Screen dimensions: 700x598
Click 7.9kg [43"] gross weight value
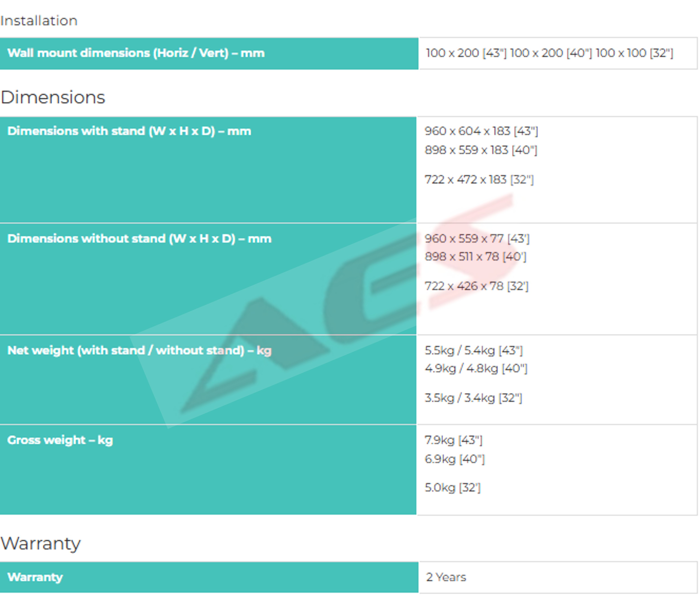pyautogui.click(x=453, y=440)
